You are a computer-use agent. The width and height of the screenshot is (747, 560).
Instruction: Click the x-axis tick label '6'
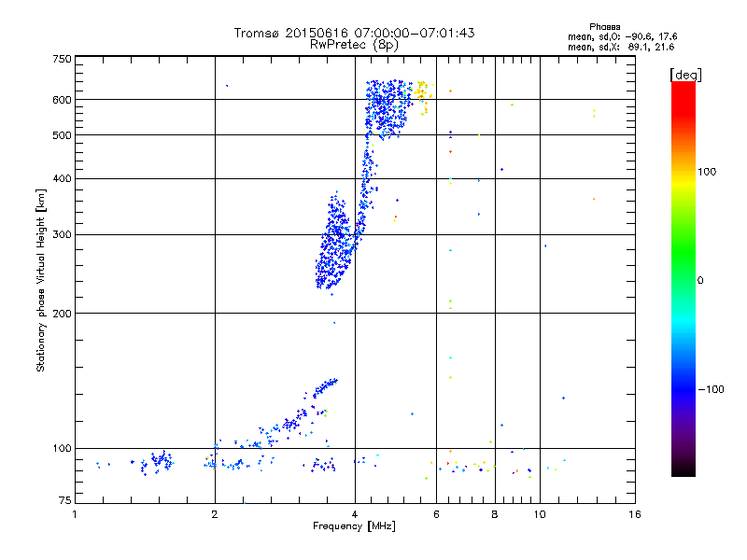pos(436,514)
